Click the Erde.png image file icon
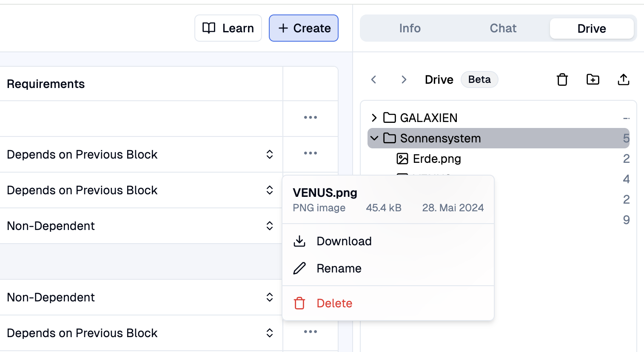The image size is (644, 352). pyautogui.click(x=402, y=159)
